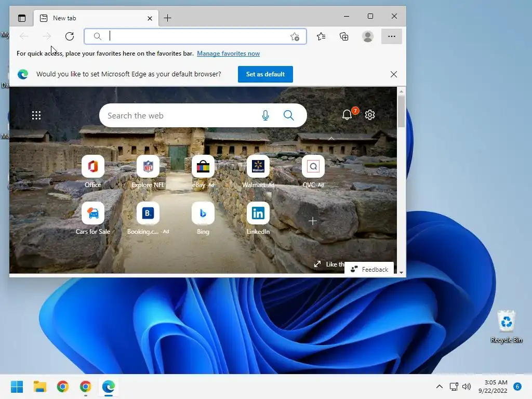Open the tab actions menu icon
The width and height of the screenshot is (532, 399).
(22, 18)
